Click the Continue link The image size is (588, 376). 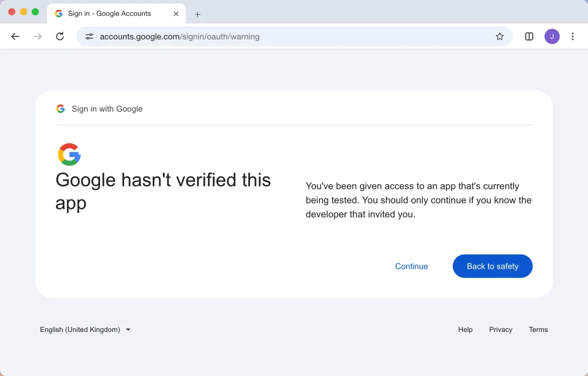412,266
